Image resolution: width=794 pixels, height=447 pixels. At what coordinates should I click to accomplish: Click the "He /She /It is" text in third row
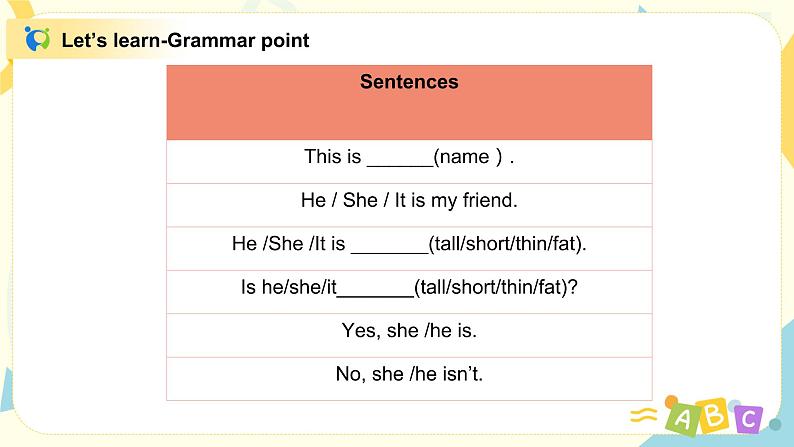tap(288, 244)
